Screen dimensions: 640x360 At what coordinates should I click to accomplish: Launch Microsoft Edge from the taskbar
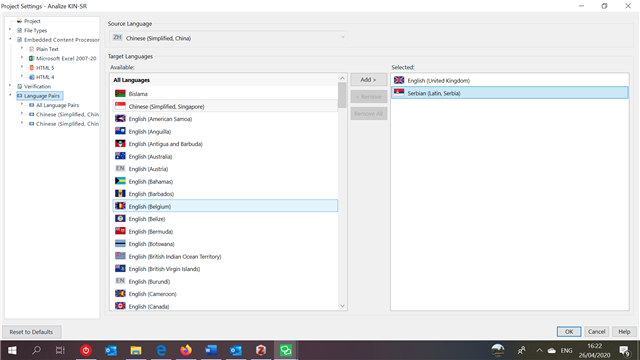[x=161, y=350]
